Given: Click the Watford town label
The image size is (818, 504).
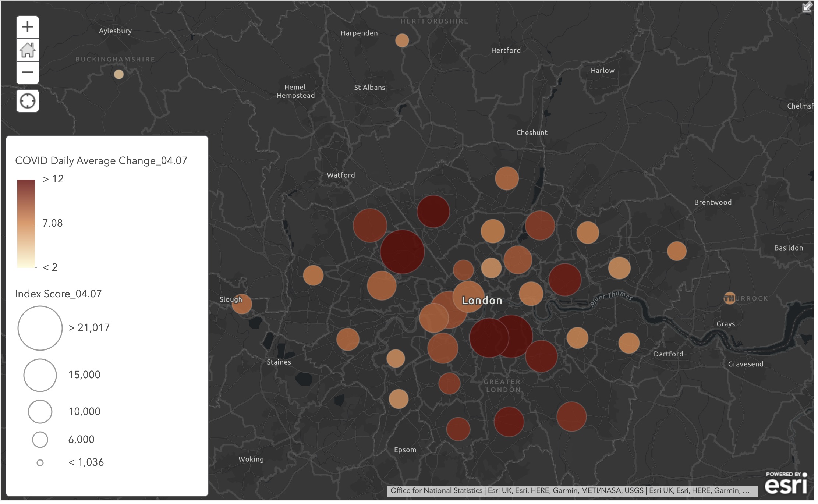Looking at the screenshot, I should click(341, 175).
